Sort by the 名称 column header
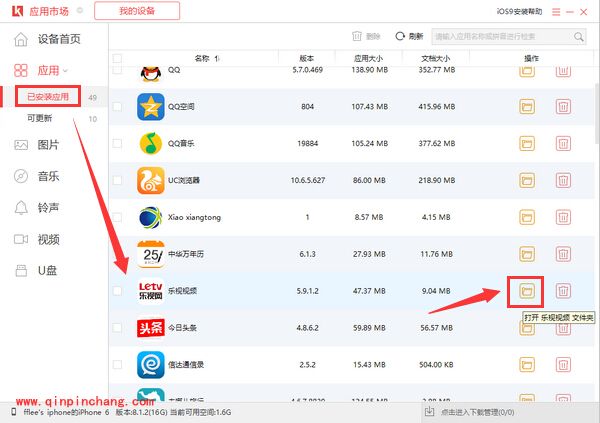 click(x=207, y=59)
